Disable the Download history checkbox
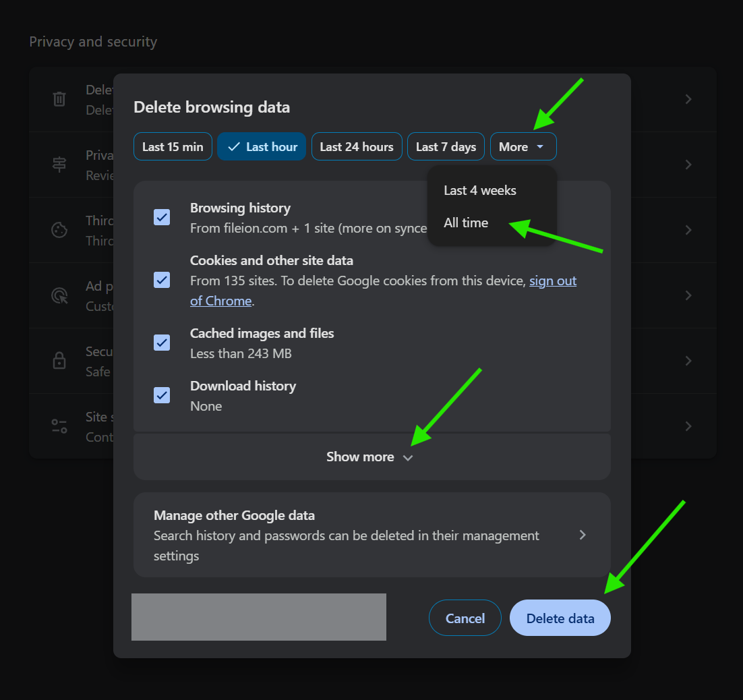Image resolution: width=743 pixels, height=700 pixels. (162, 395)
